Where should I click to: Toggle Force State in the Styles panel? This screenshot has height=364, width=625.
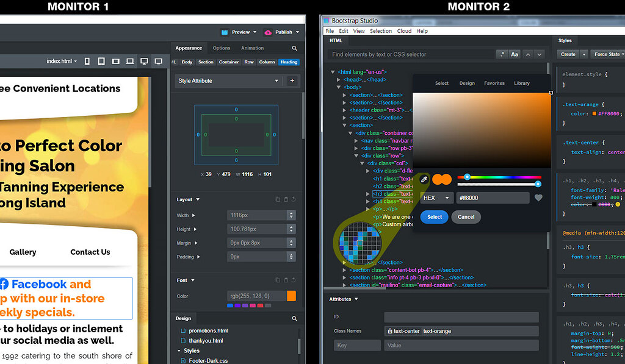[607, 54]
